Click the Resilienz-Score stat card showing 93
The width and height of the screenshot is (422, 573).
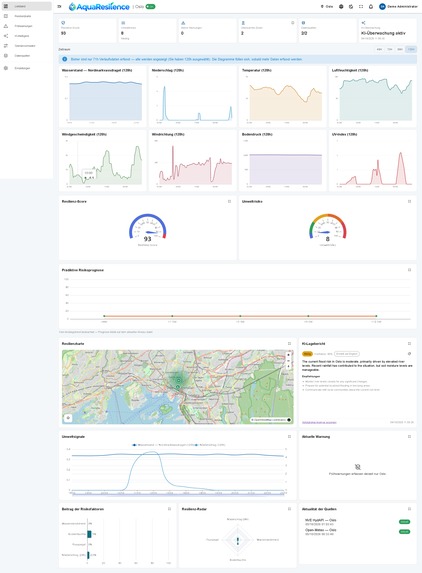point(87,30)
